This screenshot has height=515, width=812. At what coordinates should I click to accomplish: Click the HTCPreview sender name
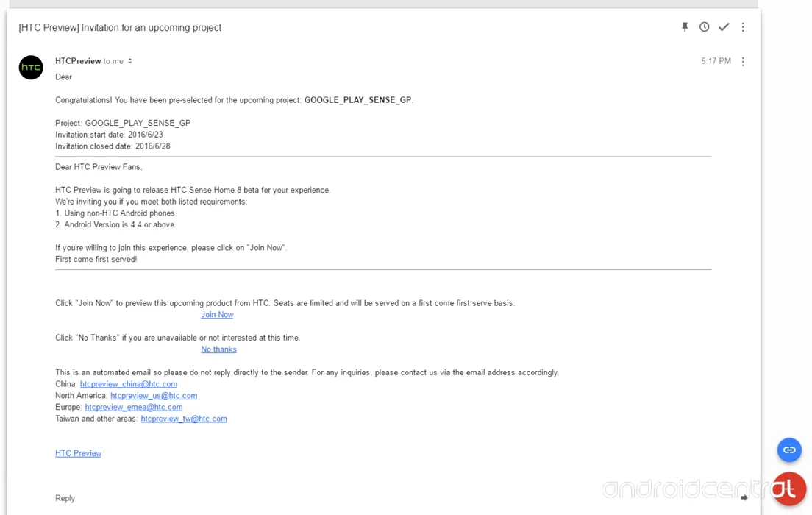tap(78, 61)
